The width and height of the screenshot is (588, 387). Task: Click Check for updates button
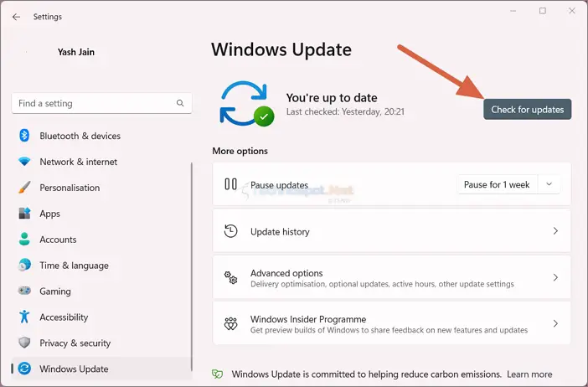point(527,110)
